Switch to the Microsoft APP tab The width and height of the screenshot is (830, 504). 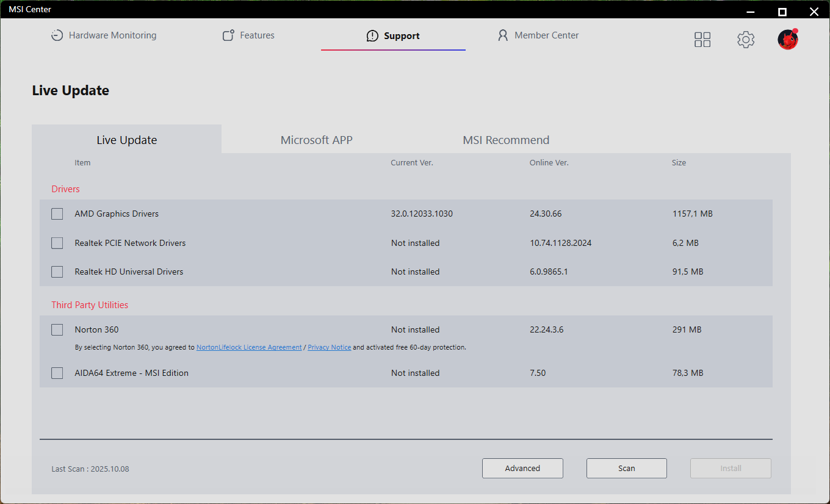point(316,140)
